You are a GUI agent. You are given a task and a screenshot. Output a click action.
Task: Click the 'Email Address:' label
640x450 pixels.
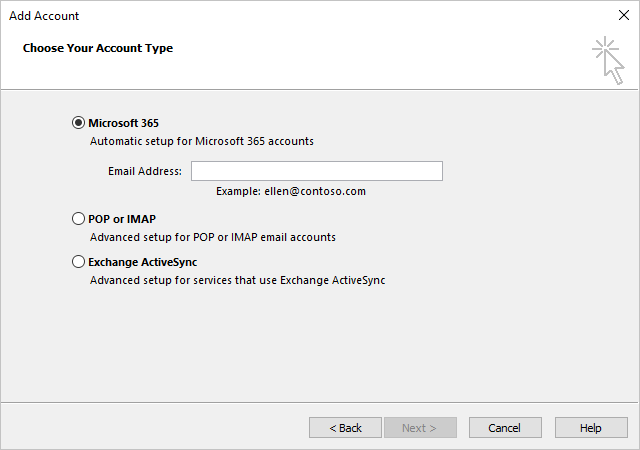tap(144, 171)
